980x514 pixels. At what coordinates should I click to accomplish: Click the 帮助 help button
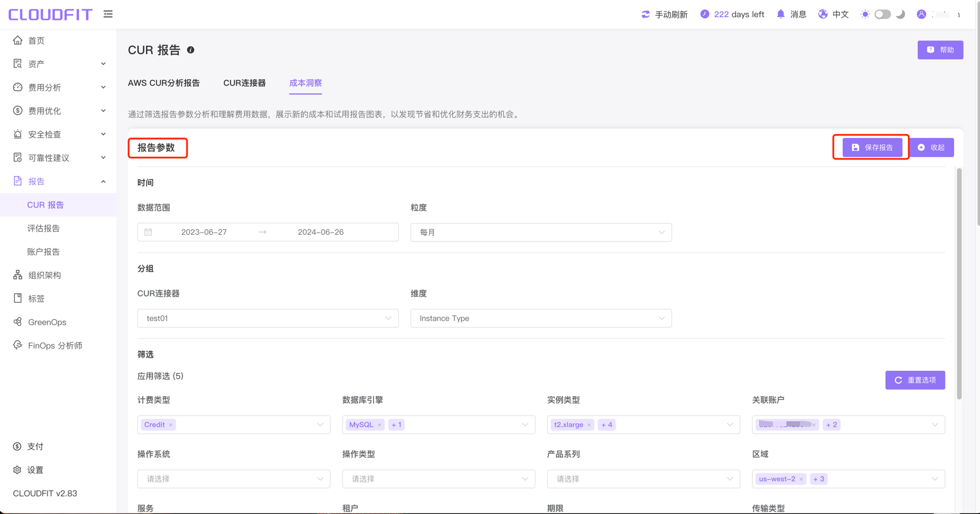click(940, 50)
